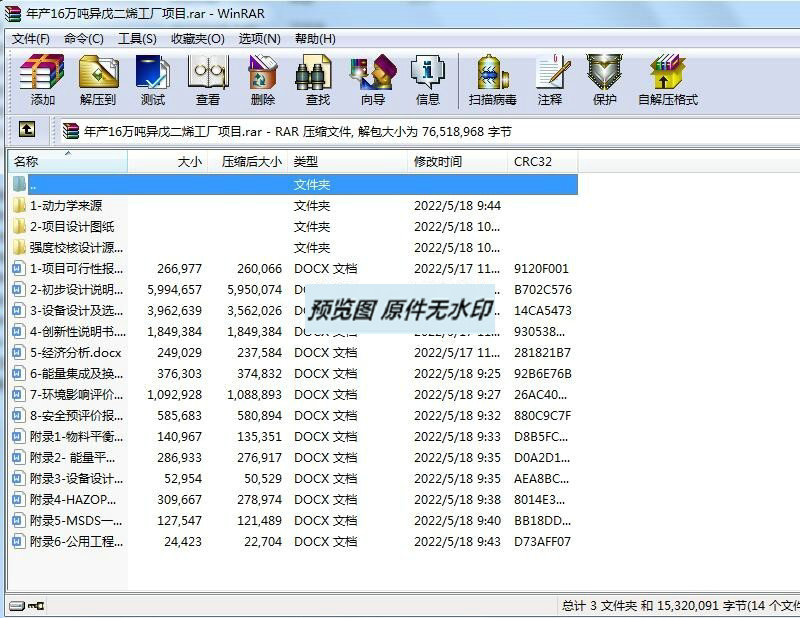Click the 添加 (Add) toolbar icon
The image size is (800, 618).
42,80
